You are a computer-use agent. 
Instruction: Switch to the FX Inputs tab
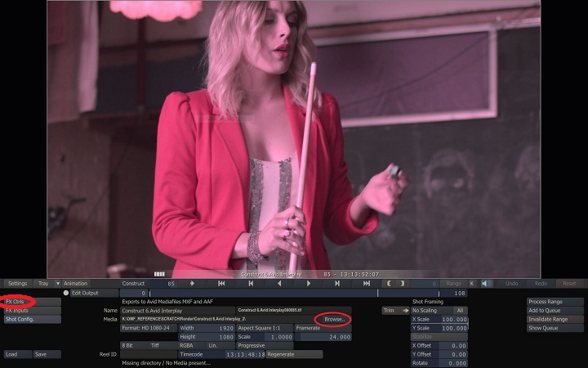click(x=32, y=311)
